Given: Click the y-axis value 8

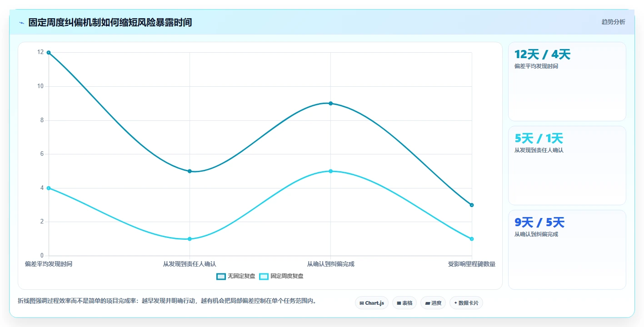Looking at the screenshot, I should coord(42,120).
